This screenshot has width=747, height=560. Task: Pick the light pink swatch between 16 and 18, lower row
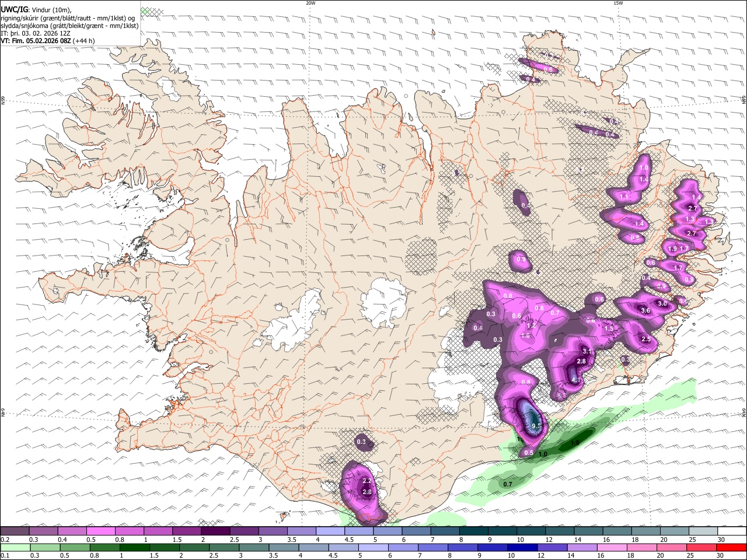click(612, 548)
